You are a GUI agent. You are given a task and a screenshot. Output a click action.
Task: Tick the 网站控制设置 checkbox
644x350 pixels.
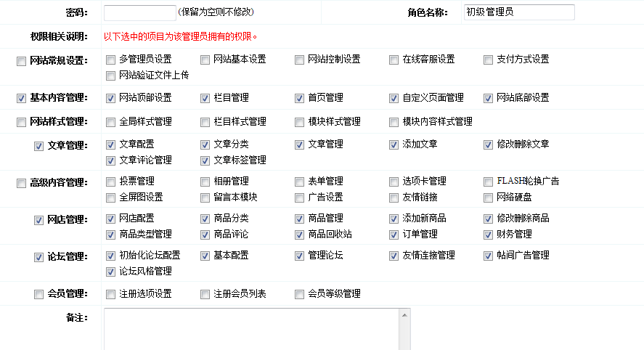tap(299, 60)
